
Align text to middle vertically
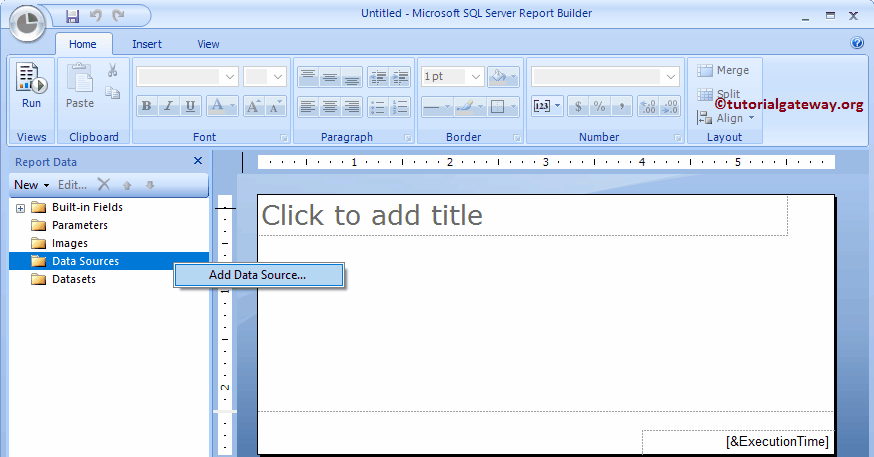tap(329, 77)
